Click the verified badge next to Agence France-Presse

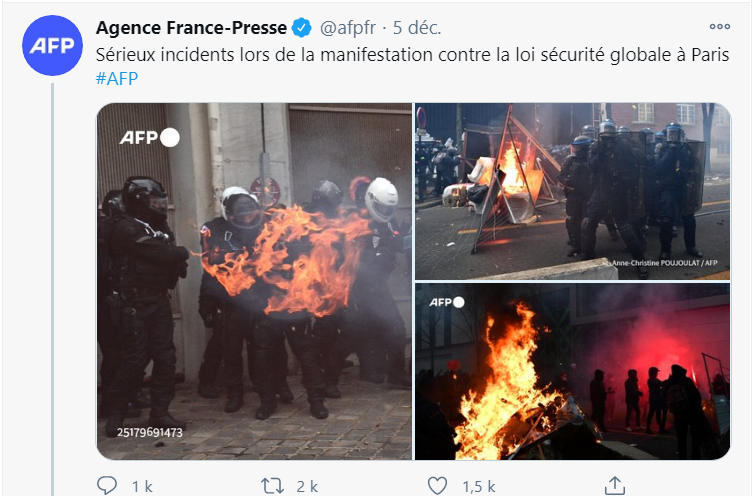(x=302, y=28)
